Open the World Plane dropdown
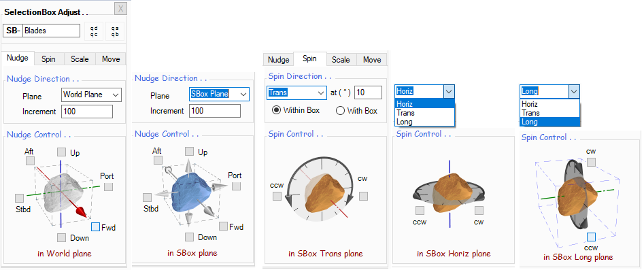Viewport: 644px width, 270px height. [91, 95]
